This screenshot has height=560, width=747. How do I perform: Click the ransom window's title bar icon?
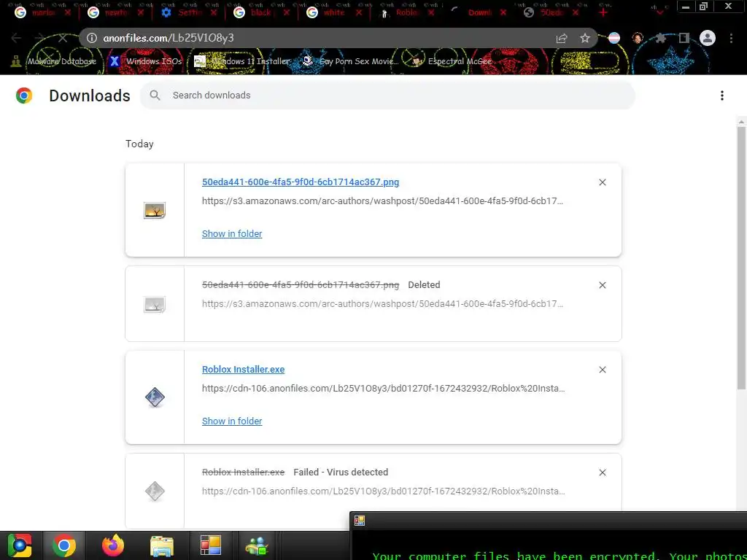coord(360,521)
